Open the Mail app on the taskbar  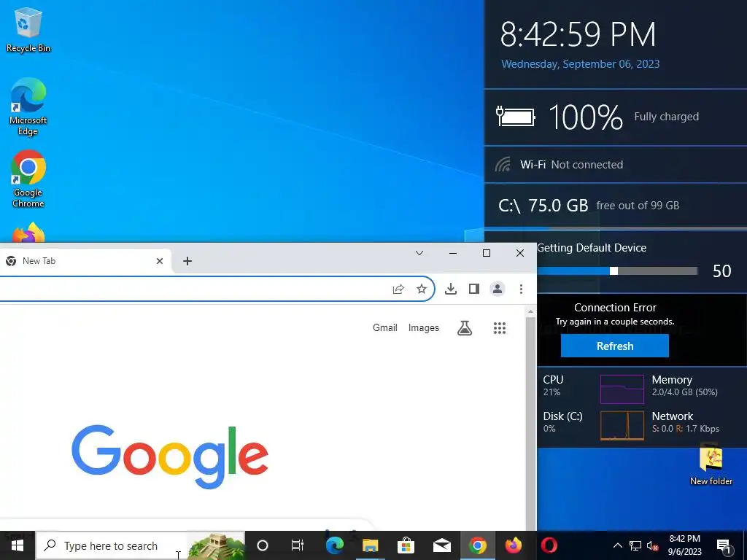pyautogui.click(x=441, y=545)
